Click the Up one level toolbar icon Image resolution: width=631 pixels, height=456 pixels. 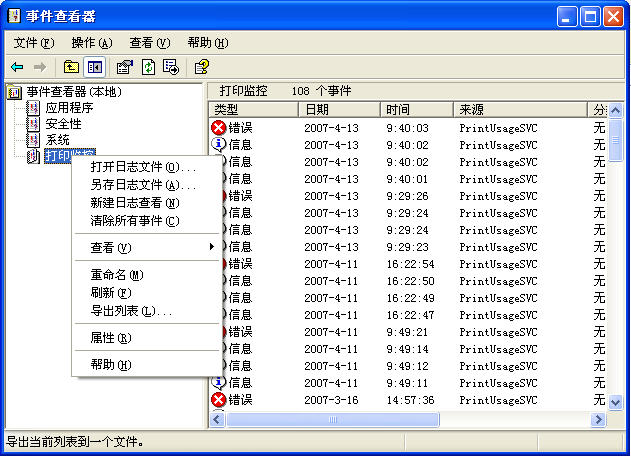(71, 67)
